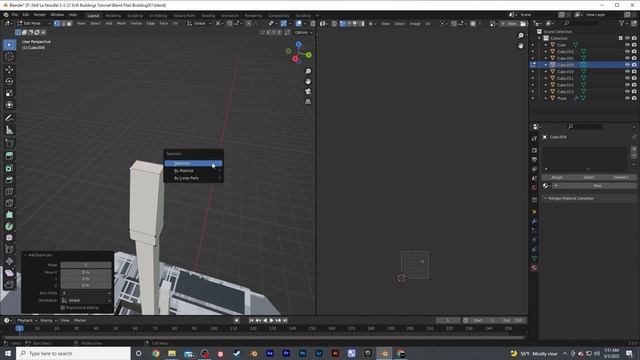Open Steam from the taskbar
This screenshot has height=360, width=640.
[237, 353]
